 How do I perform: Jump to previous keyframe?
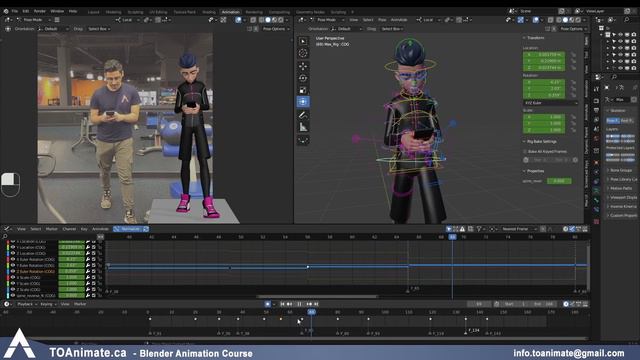tap(289, 304)
